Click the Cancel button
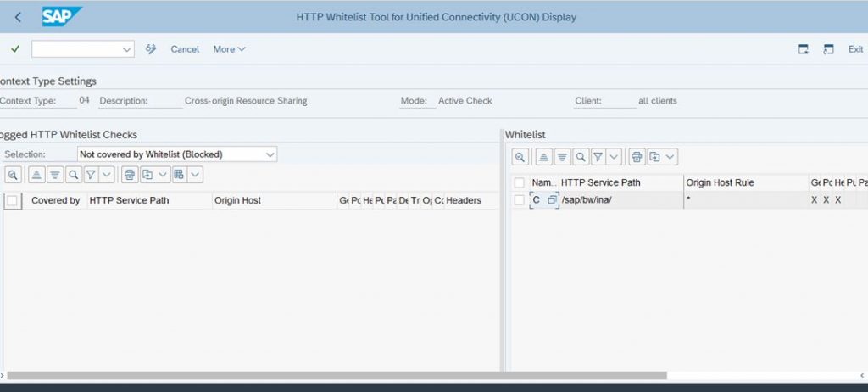 185,49
